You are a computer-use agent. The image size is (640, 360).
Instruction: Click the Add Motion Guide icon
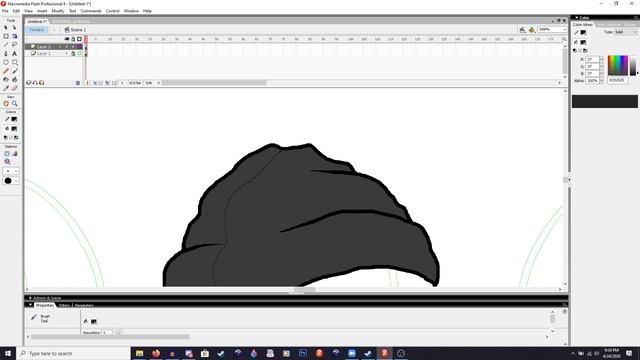35,83
